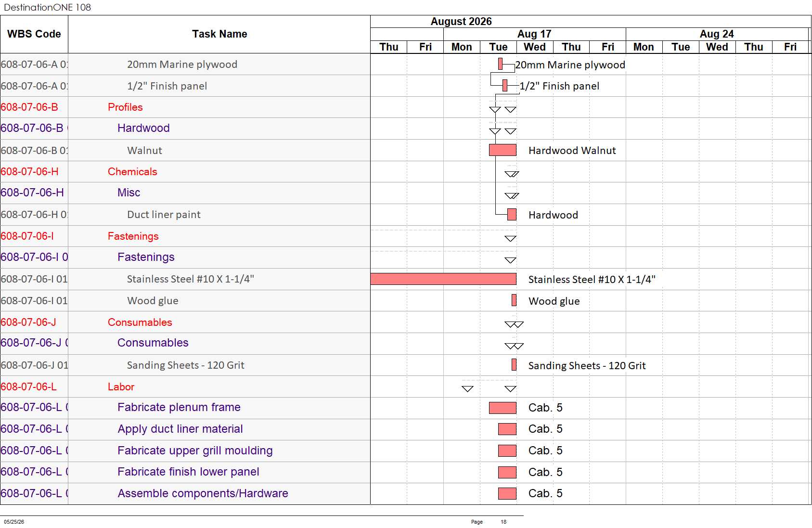
Task: Click the Aug 24 week header
Action: 717,34
